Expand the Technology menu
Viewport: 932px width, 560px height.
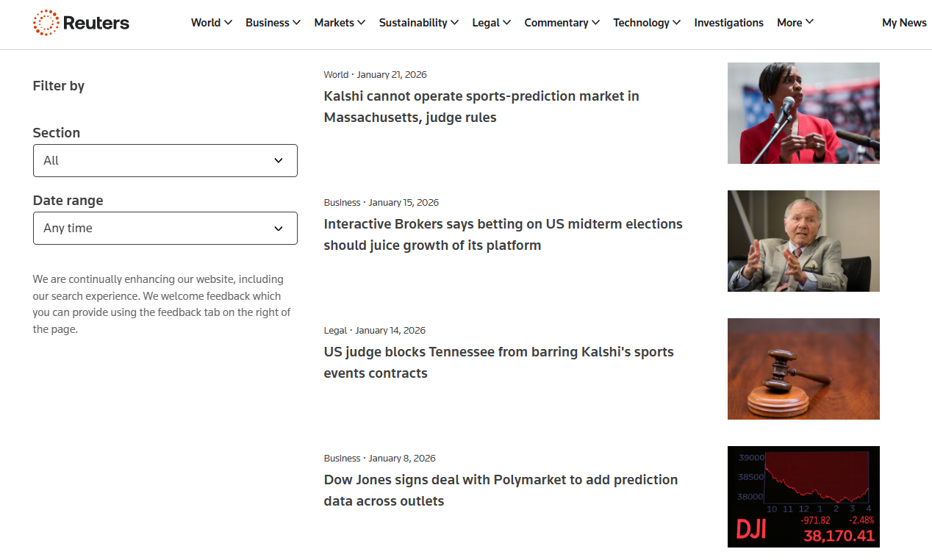tap(647, 23)
